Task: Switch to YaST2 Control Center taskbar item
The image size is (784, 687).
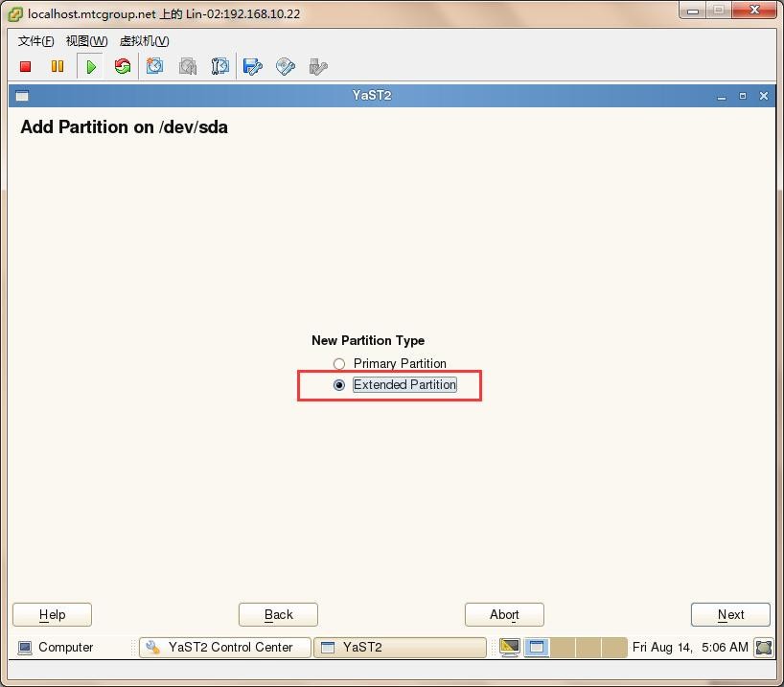Action: pos(225,648)
